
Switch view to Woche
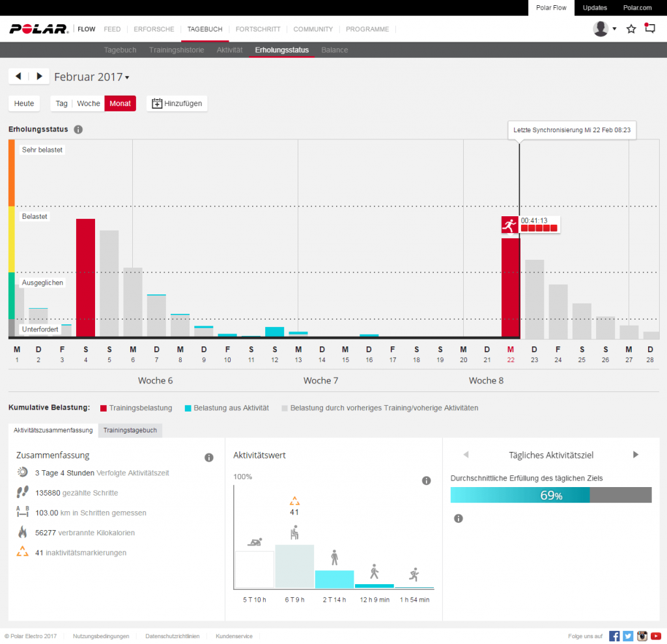click(89, 104)
